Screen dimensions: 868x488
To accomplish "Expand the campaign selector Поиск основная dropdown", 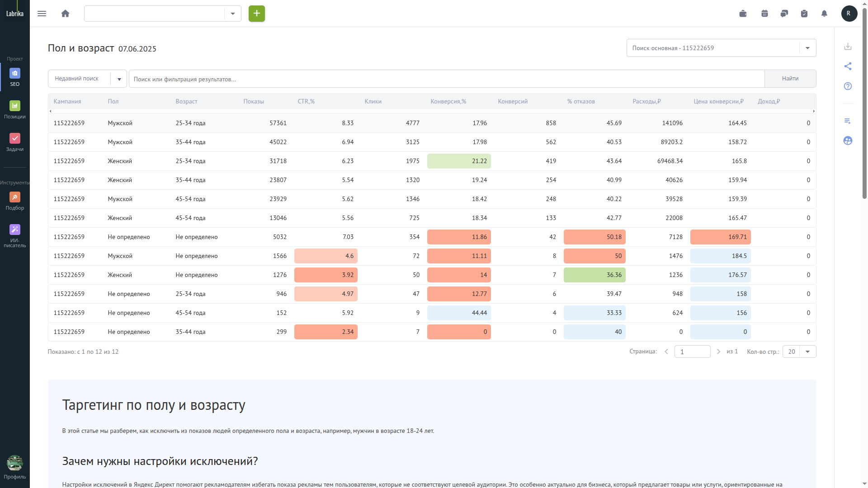I will [807, 48].
